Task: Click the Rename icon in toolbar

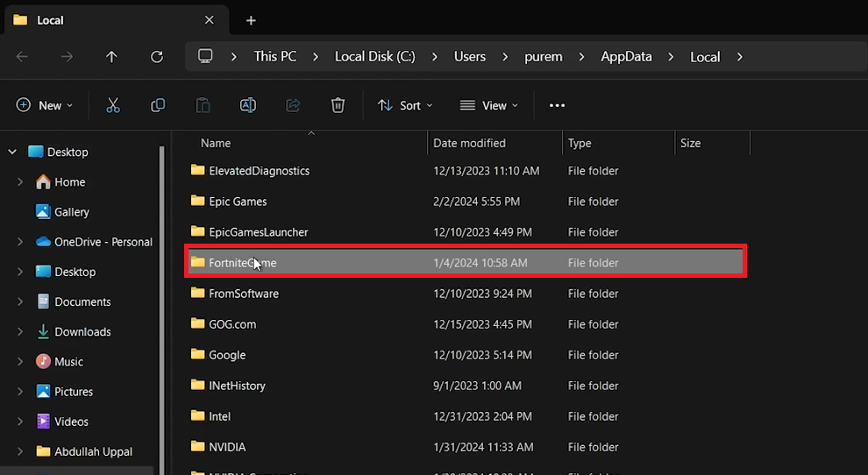Action: [248, 105]
